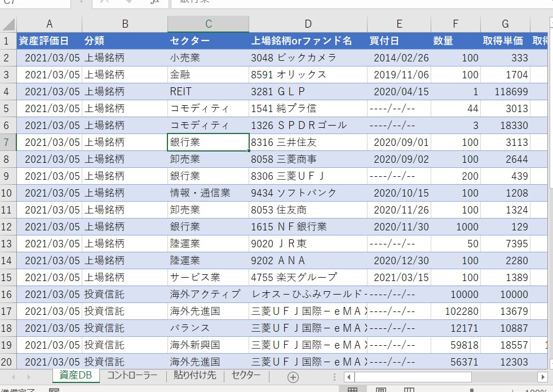
Task: Select cell 3048 ビックカメラ
Action: pyautogui.click(x=308, y=58)
